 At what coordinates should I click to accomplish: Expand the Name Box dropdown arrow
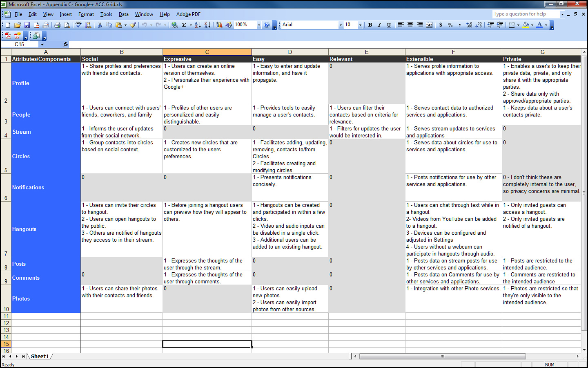click(x=42, y=44)
